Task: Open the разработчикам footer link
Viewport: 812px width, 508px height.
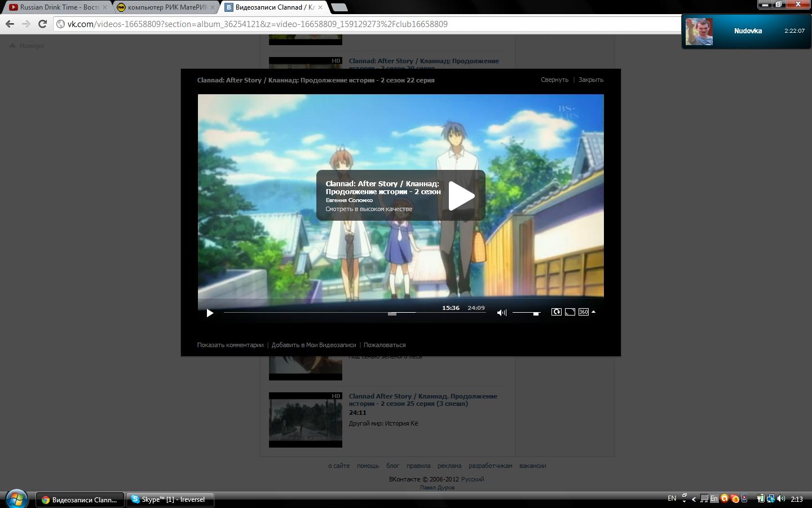Action: 491,466
